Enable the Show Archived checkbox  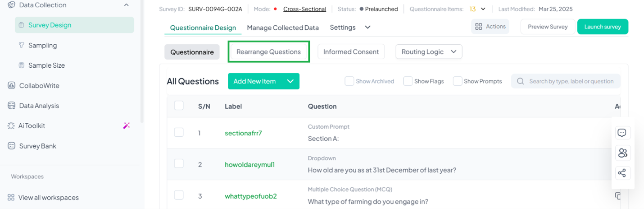349,81
